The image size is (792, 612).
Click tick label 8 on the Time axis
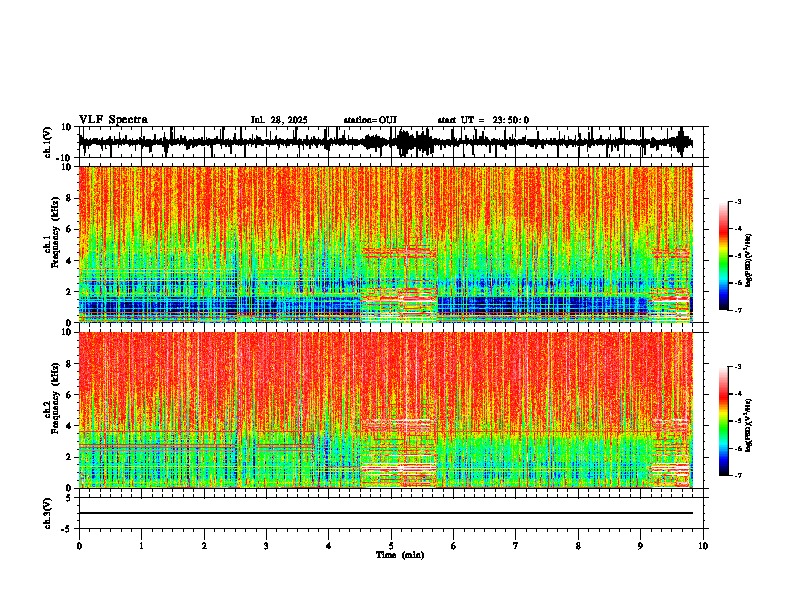(x=578, y=546)
